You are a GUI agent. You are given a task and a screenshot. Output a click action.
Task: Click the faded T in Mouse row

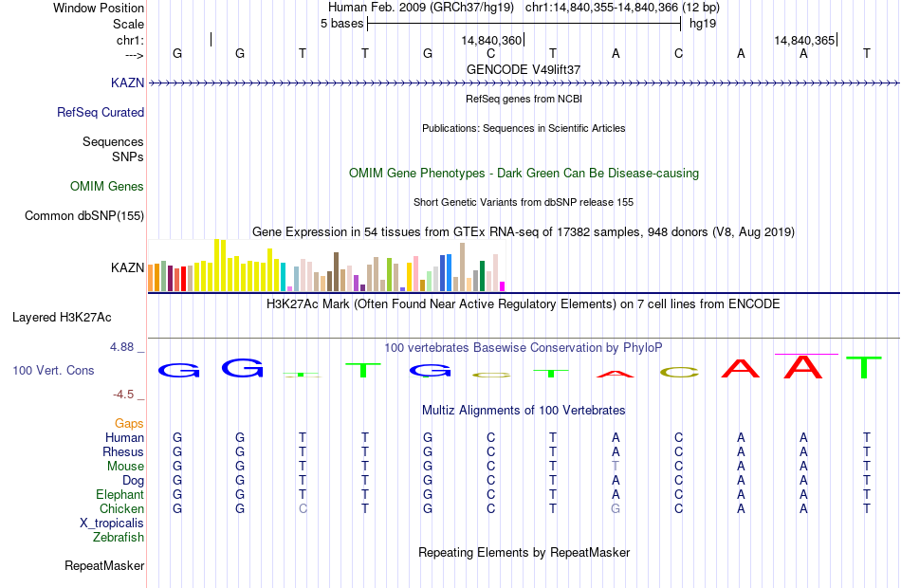(x=616, y=467)
